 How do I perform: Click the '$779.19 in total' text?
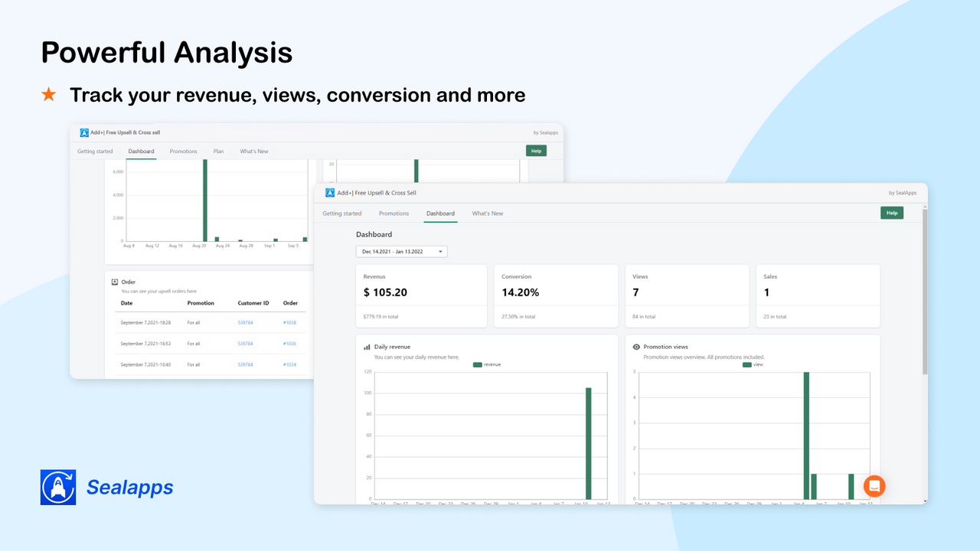point(381,317)
